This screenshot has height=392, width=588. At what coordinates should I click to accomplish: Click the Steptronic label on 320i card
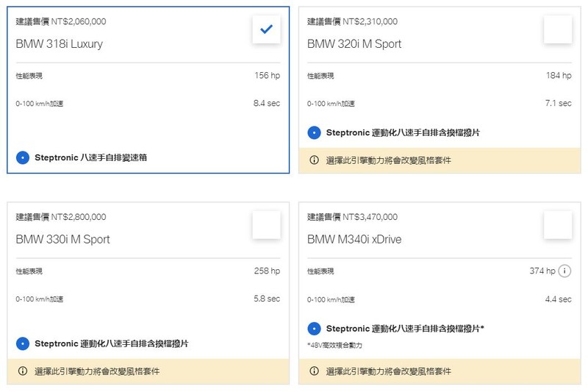403,133
